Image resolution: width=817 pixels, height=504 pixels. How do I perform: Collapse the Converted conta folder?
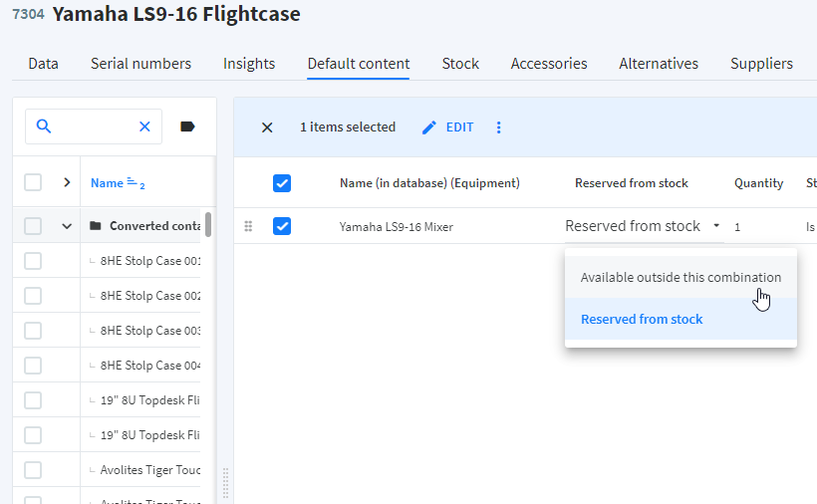(x=67, y=226)
